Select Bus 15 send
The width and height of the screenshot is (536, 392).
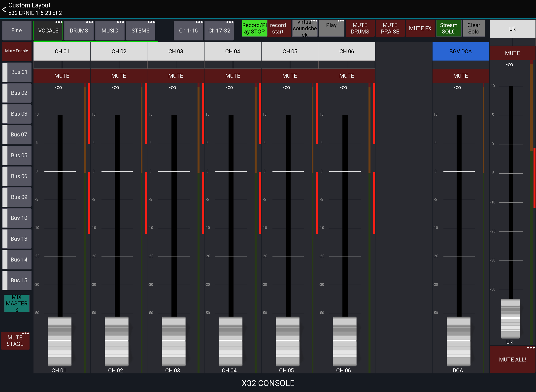click(x=17, y=280)
